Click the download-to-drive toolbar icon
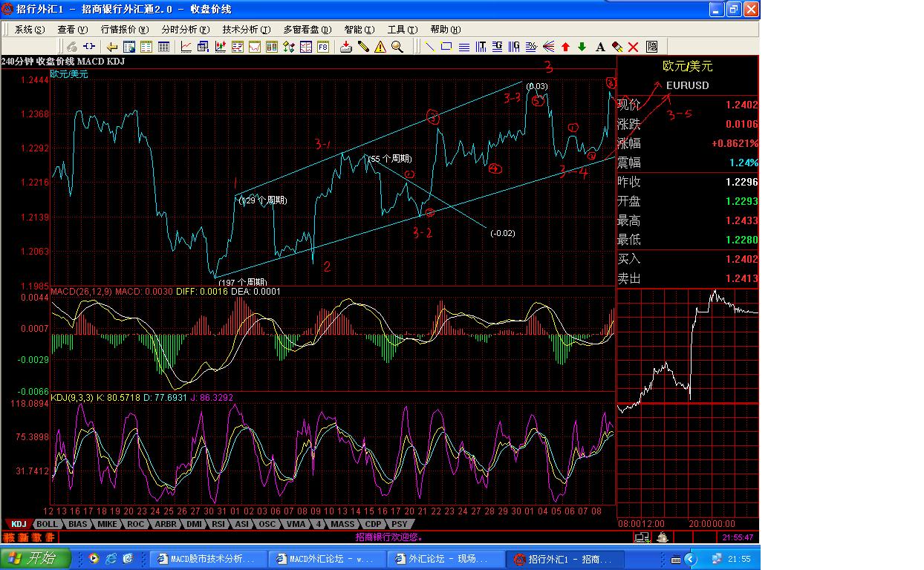The image size is (924, 570). [345, 47]
